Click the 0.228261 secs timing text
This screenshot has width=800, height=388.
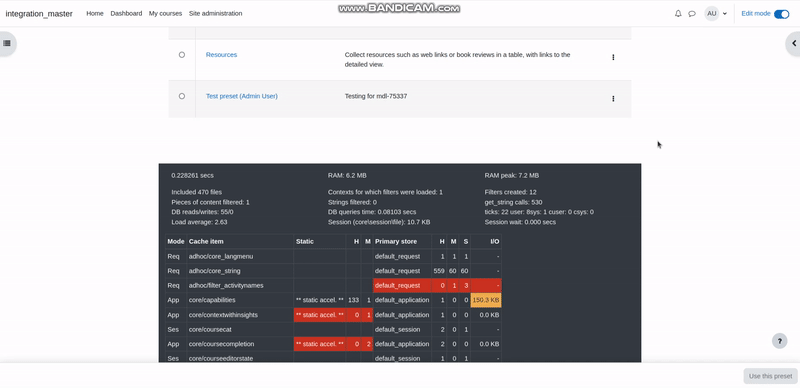(192, 175)
